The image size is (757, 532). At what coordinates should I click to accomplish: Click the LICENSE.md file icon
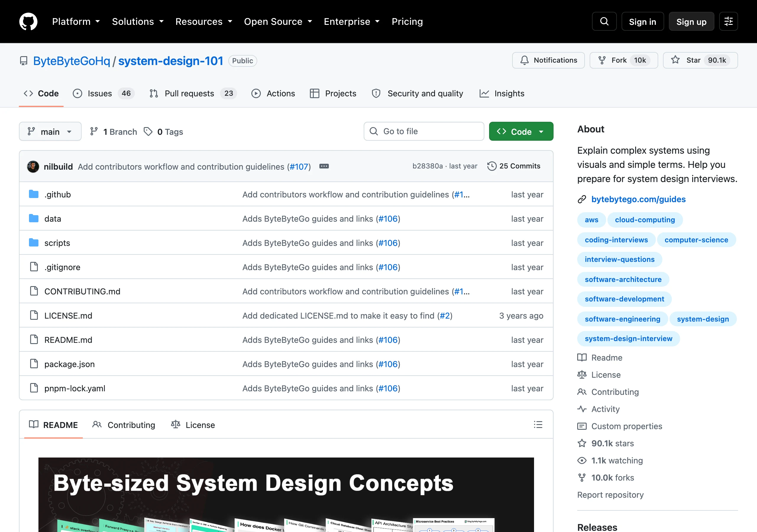pos(34,315)
